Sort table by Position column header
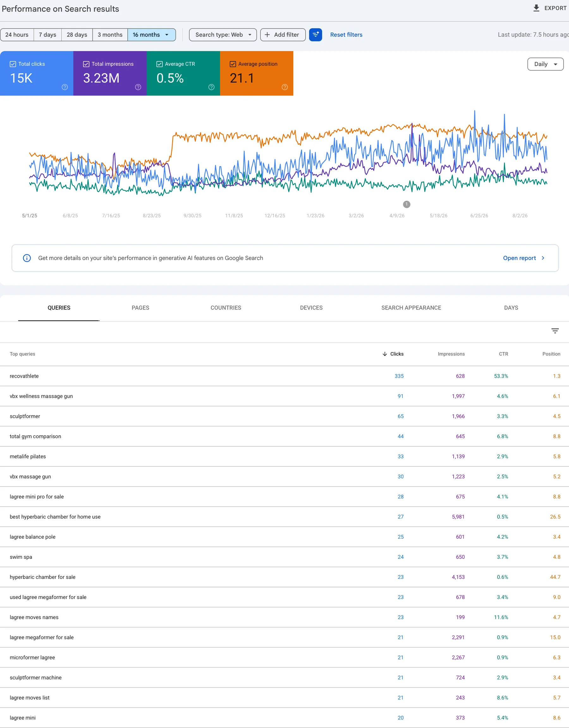The width and height of the screenshot is (569, 728). [551, 354]
